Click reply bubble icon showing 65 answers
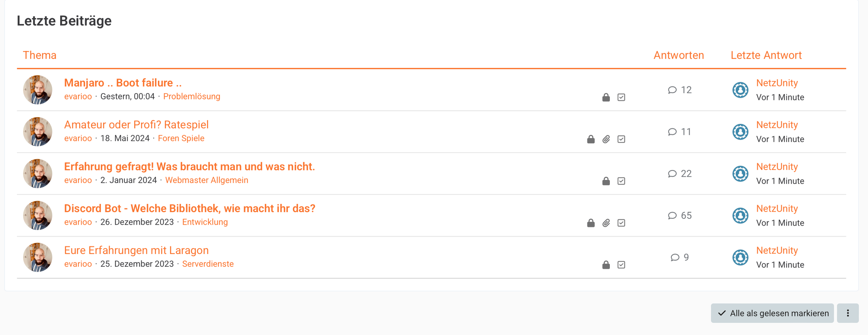 click(x=672, y=216)
